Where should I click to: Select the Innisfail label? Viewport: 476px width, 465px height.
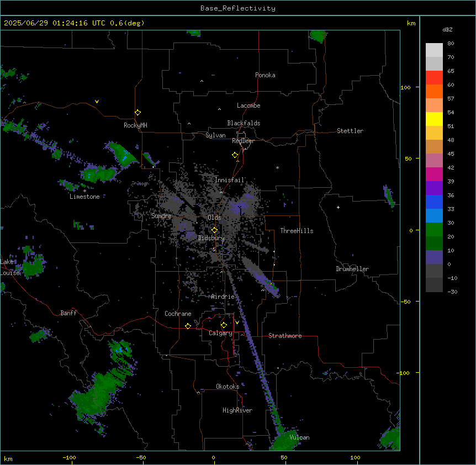coord(230,180)
